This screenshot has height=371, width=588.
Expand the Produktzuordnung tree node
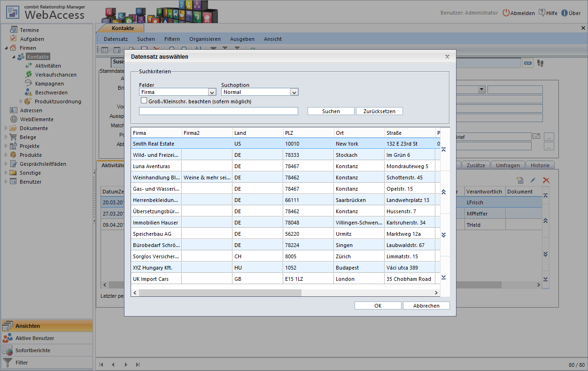21,101
